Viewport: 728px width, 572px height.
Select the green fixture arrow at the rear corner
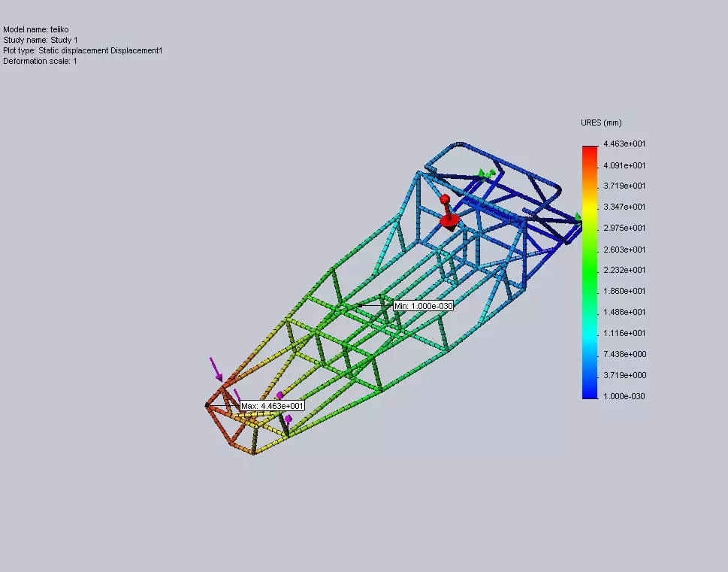coord(578,217)
